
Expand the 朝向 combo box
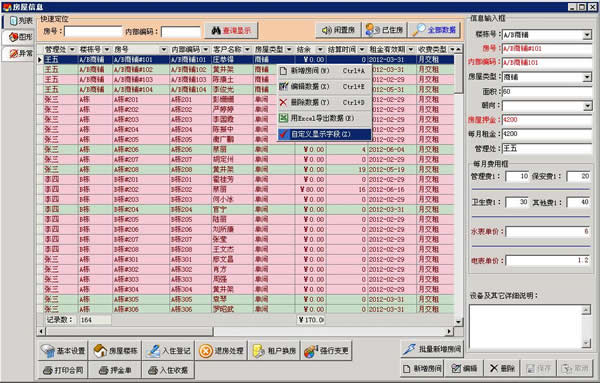pyautogui.click(x=587, y=106)
